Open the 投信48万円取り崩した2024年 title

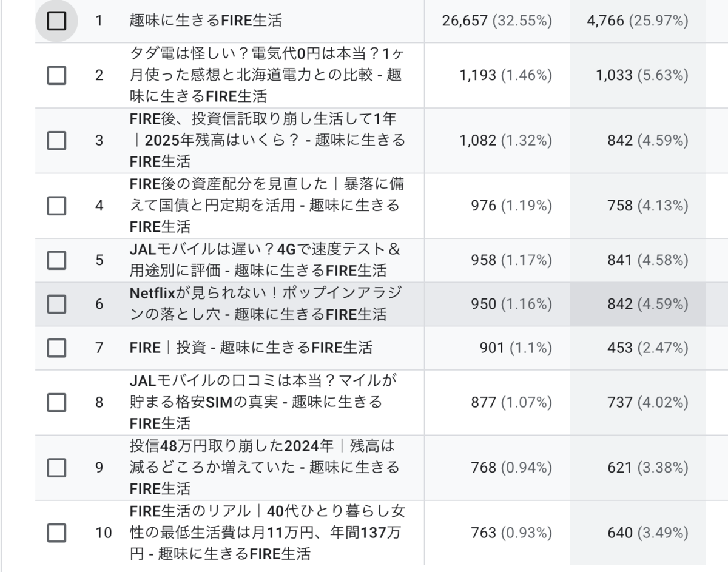(x=265, y=467)
